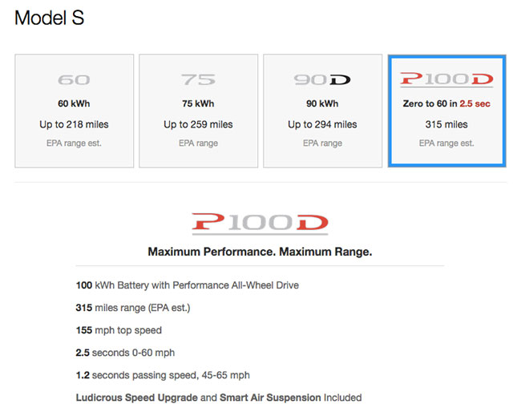Click 'Ludicrous Speed Upgrade' text

(x=137, y=398)
